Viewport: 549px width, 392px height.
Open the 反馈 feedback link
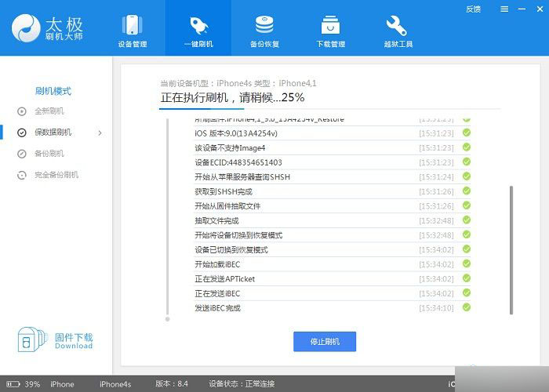473,9
